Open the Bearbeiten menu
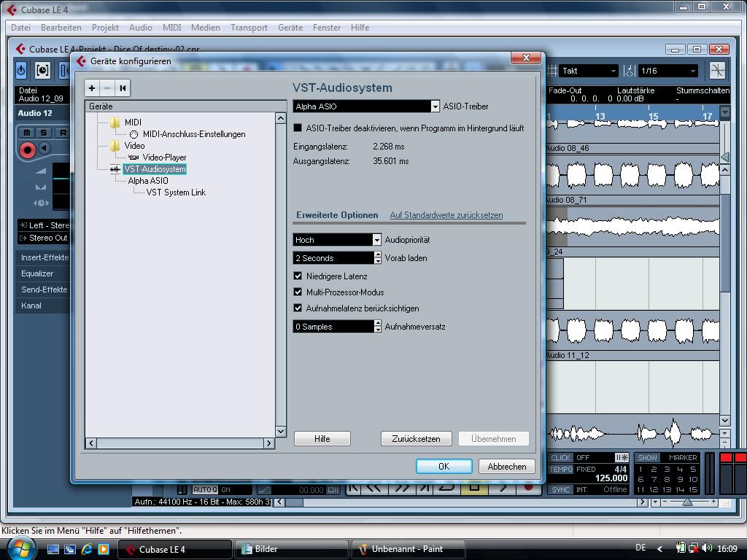The image size is (747, 560). tap(61, 28)
